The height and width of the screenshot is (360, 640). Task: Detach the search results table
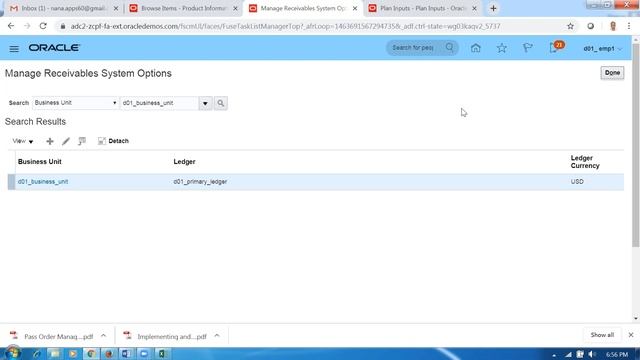click(x=113, y=141)
